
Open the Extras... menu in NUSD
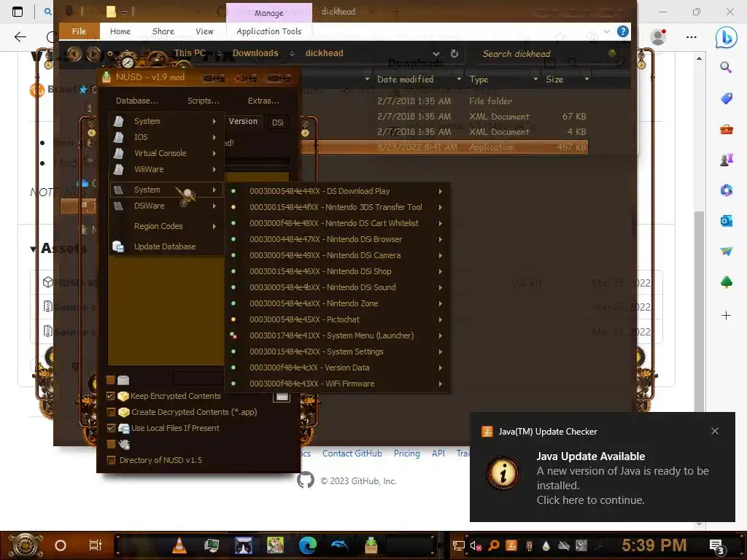pos(263,101)
